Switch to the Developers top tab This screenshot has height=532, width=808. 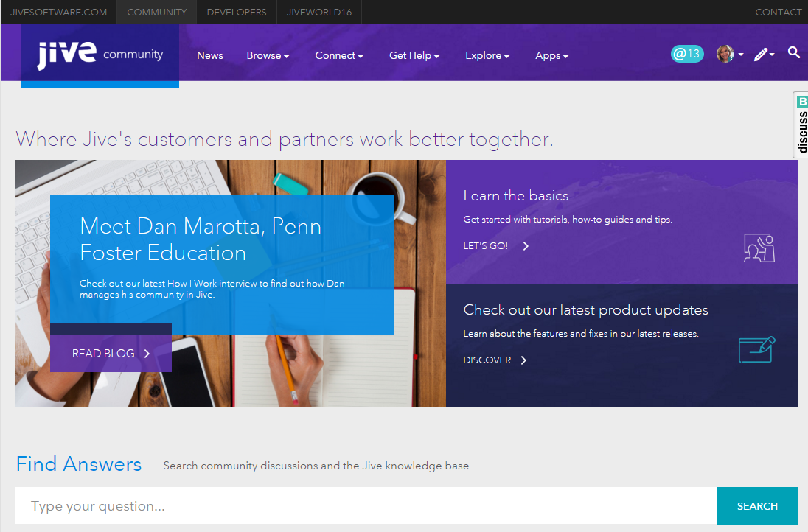click(x=237, y=12)
